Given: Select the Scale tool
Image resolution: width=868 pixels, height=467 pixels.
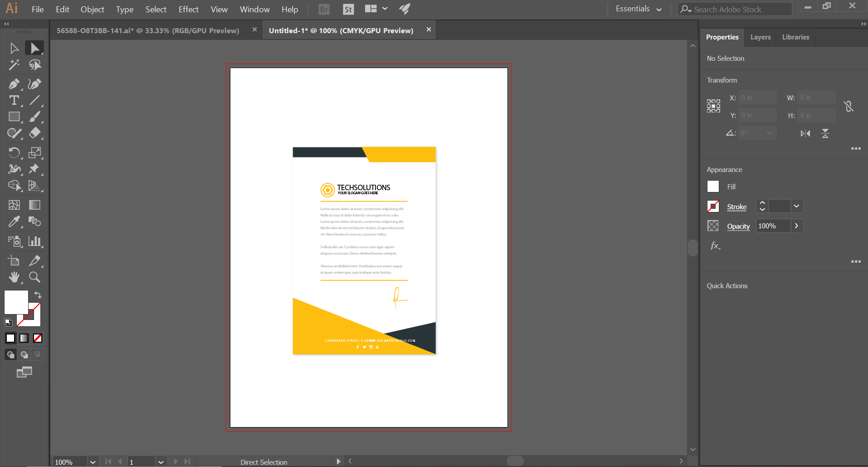Looking at the screenshot, I should [34, 152].
